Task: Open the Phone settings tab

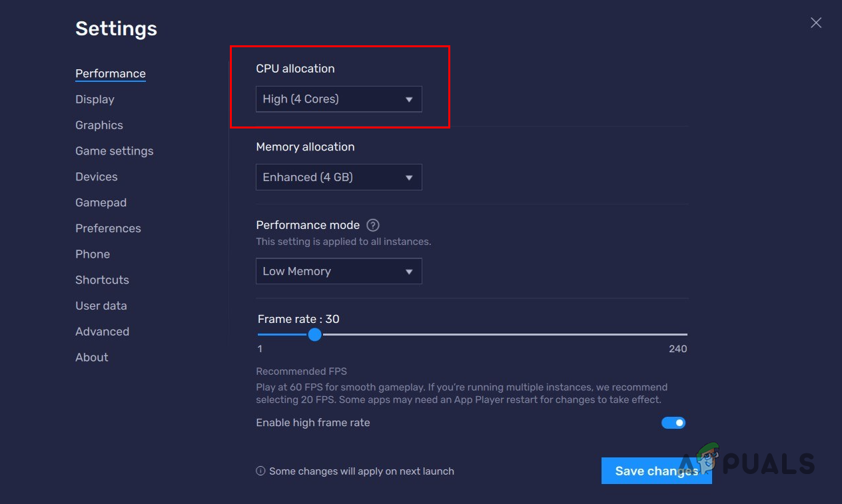Action: click(x=93, y=254)
